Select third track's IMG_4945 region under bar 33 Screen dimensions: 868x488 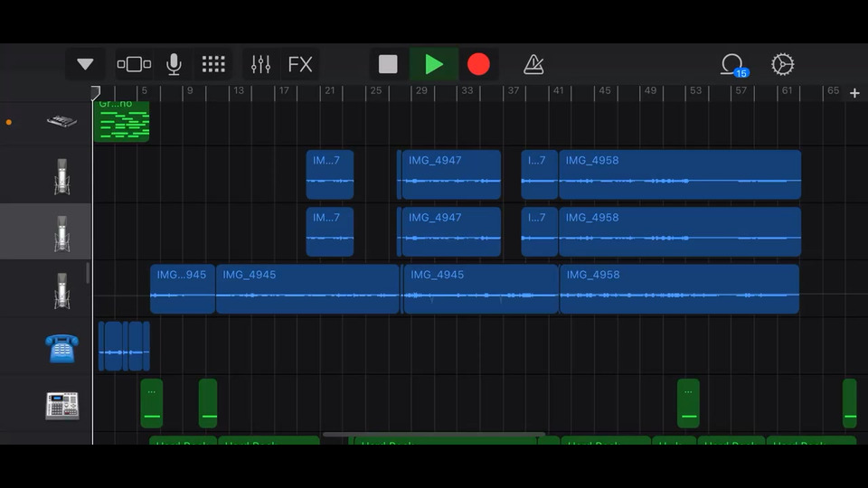(x=481, y=289)
